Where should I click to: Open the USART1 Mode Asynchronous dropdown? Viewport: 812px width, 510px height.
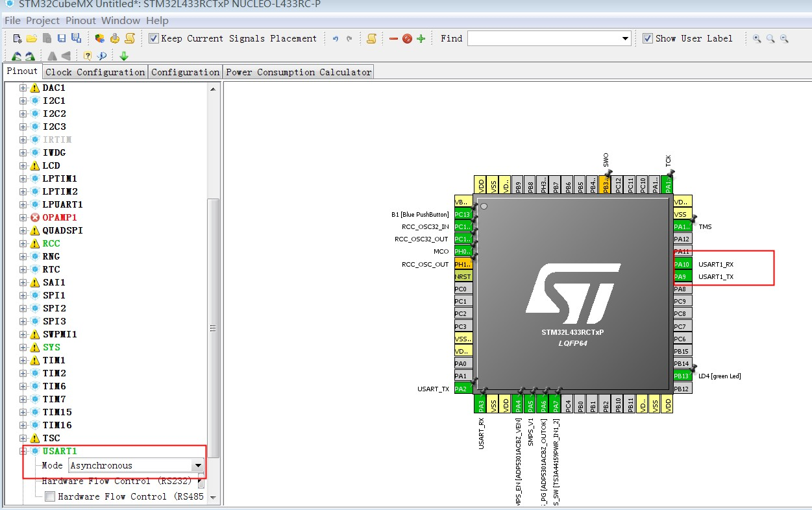pos(197,465)
